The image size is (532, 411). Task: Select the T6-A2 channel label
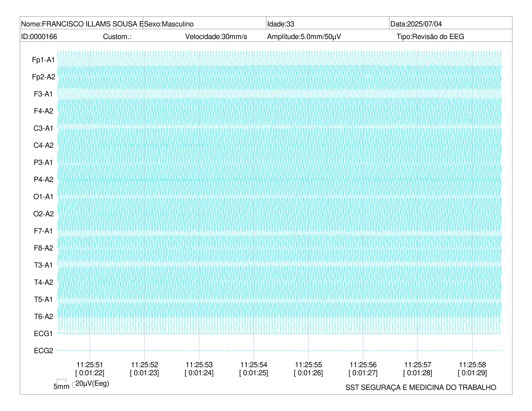coord(44,317)
